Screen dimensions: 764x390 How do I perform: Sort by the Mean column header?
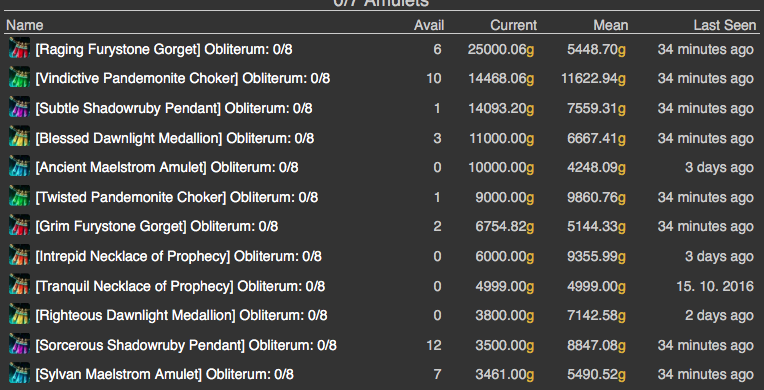click(x=611, y=25)
